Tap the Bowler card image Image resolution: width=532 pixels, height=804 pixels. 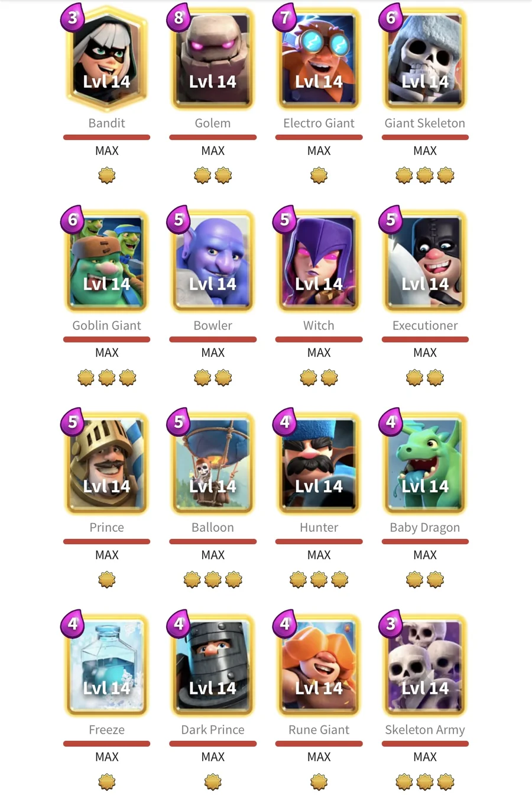click(x=213, y=261)
